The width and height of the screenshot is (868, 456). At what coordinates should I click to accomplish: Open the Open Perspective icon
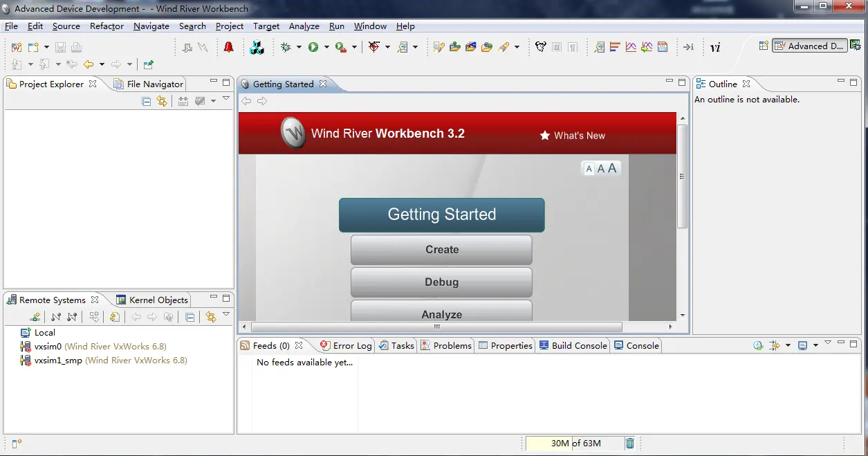(x=764, y=46)
